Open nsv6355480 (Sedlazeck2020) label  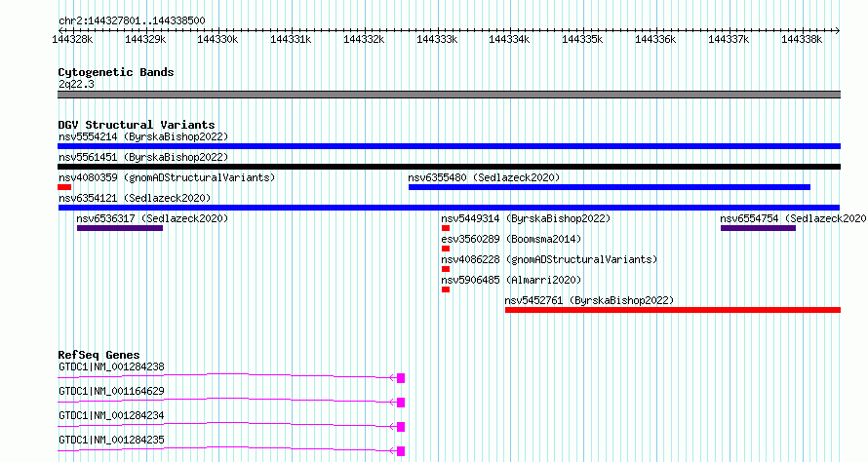coord(484,177)
